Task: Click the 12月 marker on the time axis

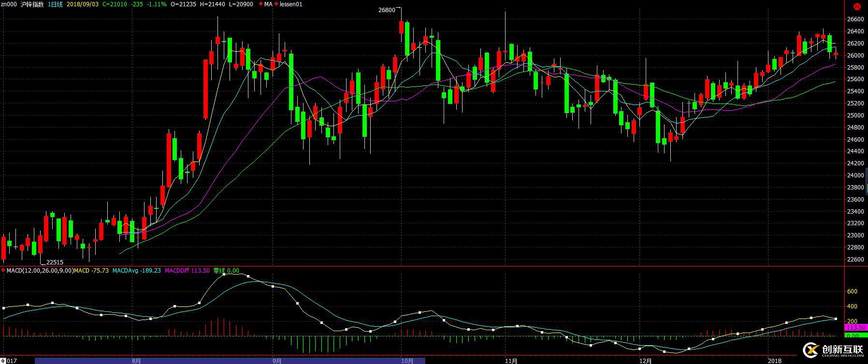Action: [646, 361]
